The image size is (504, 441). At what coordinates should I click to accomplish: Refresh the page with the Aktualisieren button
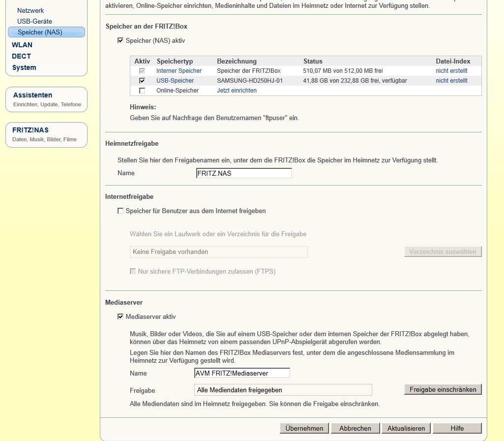point(406,428)
